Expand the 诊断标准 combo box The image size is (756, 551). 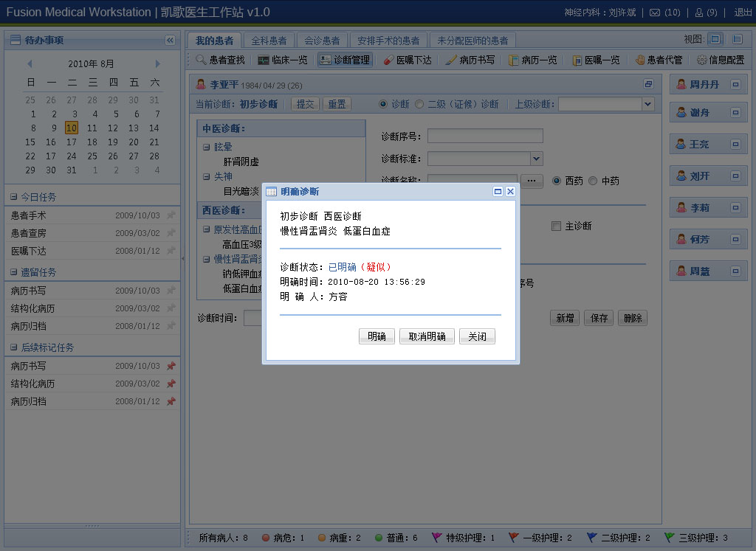tap(537, 159)
